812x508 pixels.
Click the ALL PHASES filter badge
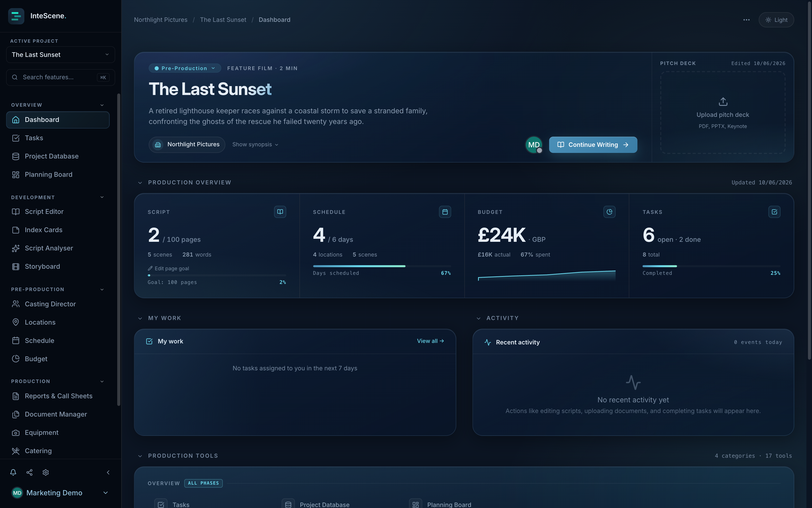203,483
